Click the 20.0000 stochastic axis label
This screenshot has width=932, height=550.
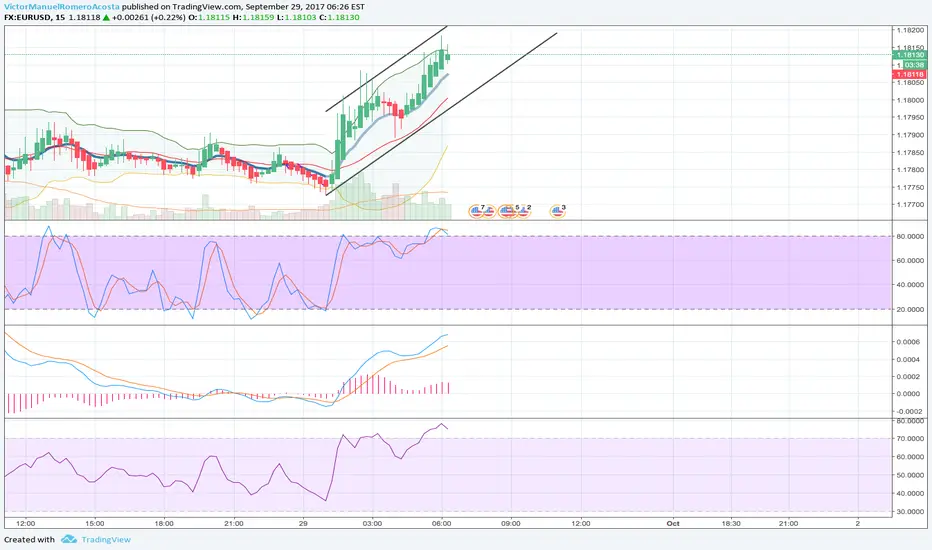pos(910,309)
